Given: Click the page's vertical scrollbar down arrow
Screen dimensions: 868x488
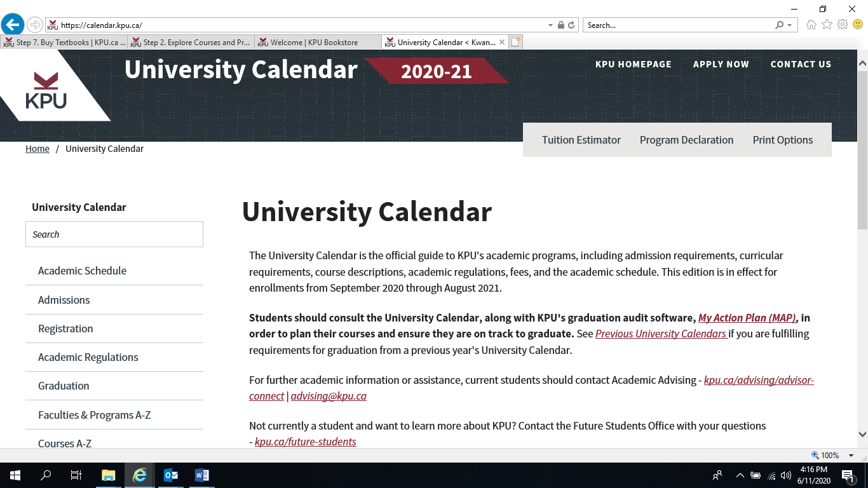Looking at the screenshot, I should coord(862,435).
